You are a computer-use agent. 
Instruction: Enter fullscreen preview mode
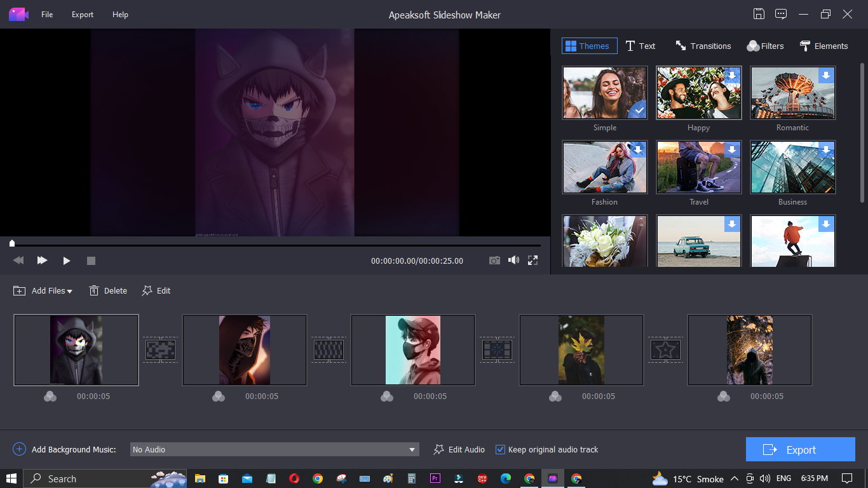coord(532,261)
